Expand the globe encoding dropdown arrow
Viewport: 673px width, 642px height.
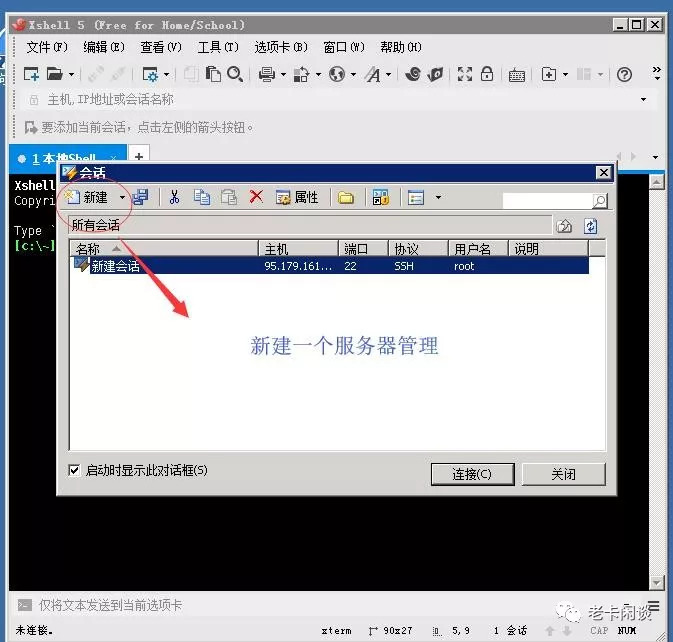(x=353, y=75)
